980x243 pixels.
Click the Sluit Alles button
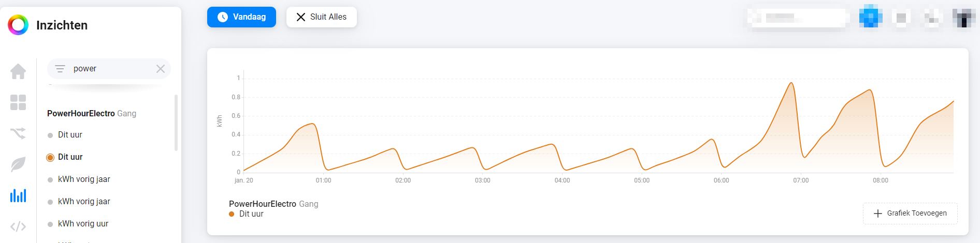tap(322, 17)
